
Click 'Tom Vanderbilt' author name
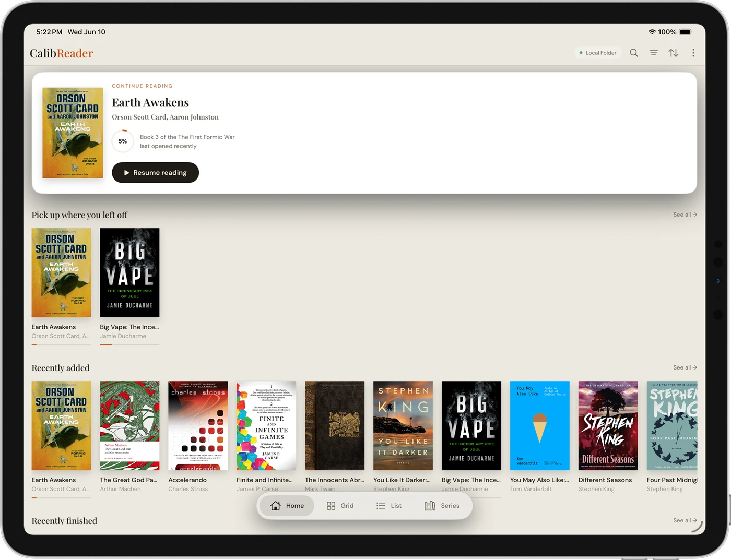click(x=530, y=489)
